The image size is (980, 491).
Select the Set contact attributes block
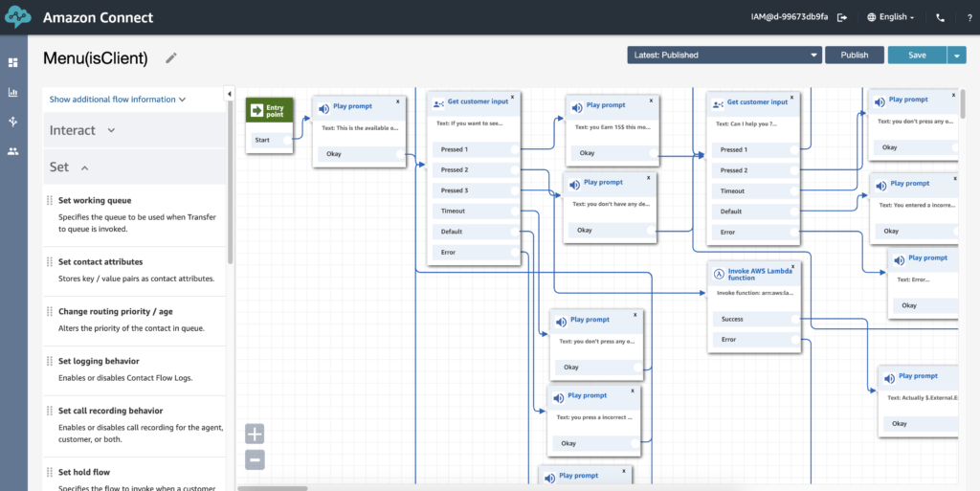pos(134,271)
